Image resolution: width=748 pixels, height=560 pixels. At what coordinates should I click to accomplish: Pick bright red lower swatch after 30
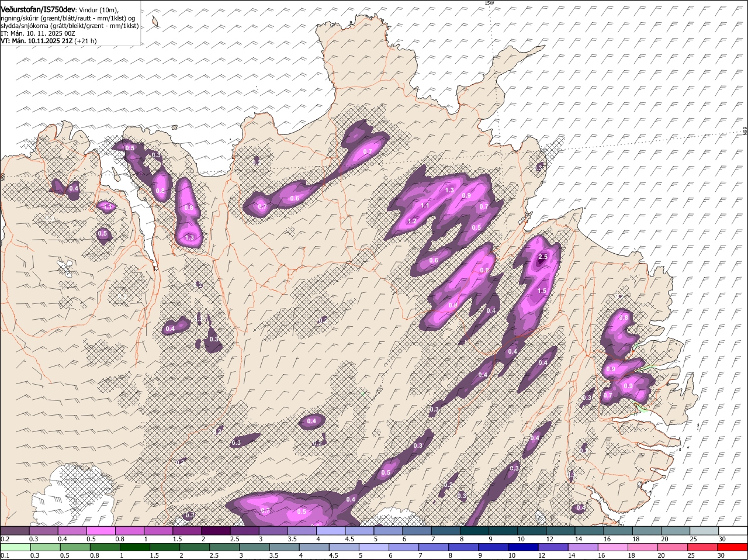[x=733, y=547]
